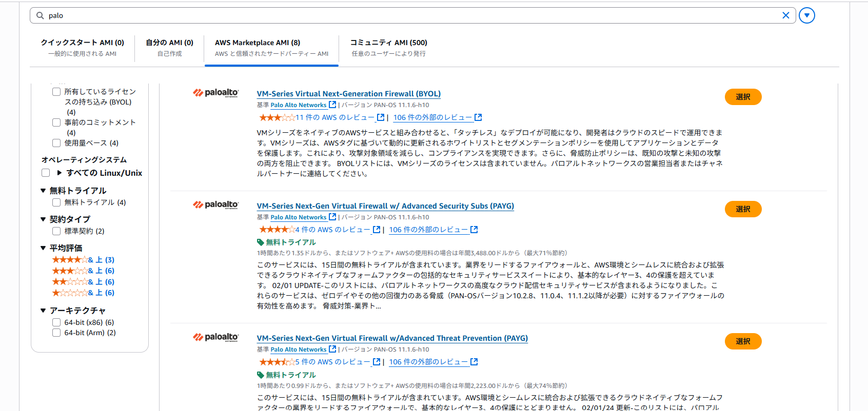Click green tag icon in Advanced Threat Prevention listing
Viewport: 868px width, 411px height.
click(x=261, y=375)
